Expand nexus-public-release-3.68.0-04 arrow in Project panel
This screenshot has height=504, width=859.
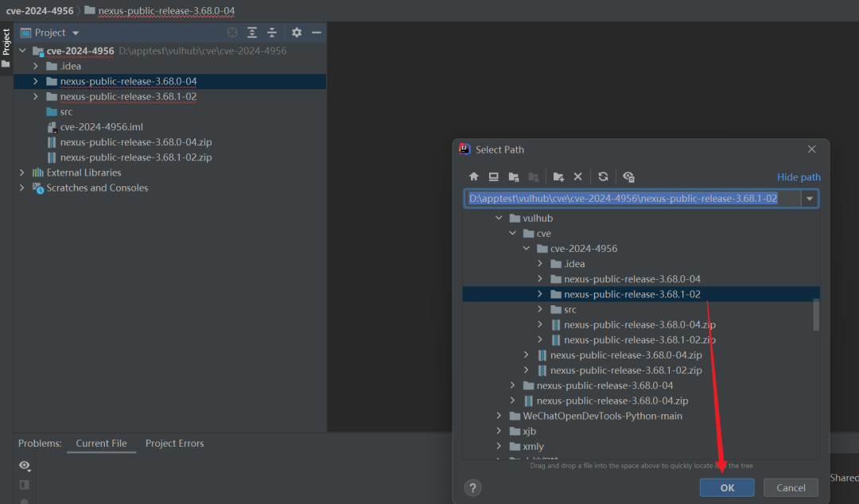pos(36,81)
